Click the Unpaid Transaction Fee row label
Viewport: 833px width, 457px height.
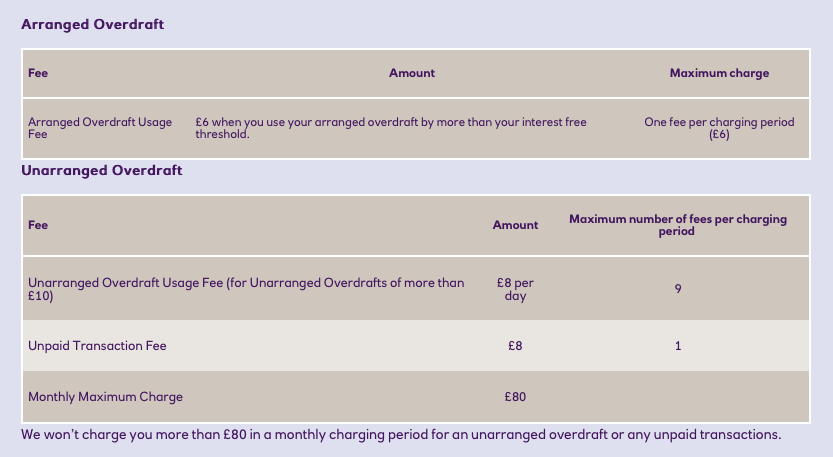(x=97, y=346)
